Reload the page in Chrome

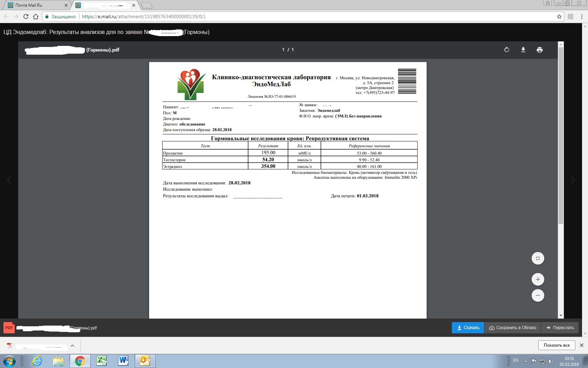point(26,16)
